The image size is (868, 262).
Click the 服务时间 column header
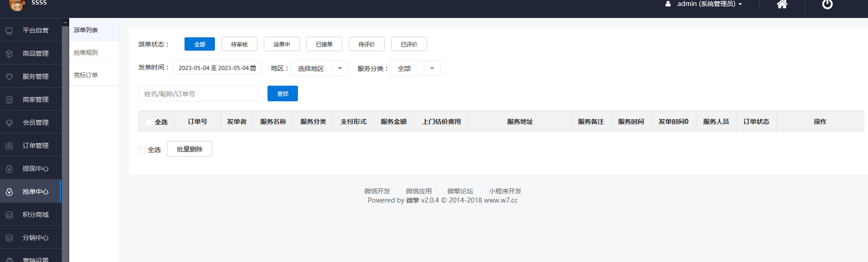tap(631, 122)
